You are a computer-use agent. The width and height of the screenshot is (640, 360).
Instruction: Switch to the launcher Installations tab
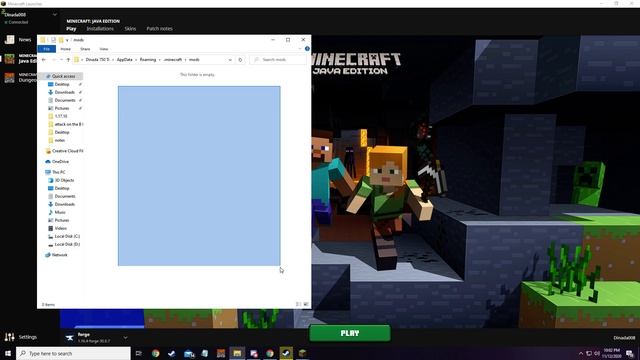tap(100, 29)
